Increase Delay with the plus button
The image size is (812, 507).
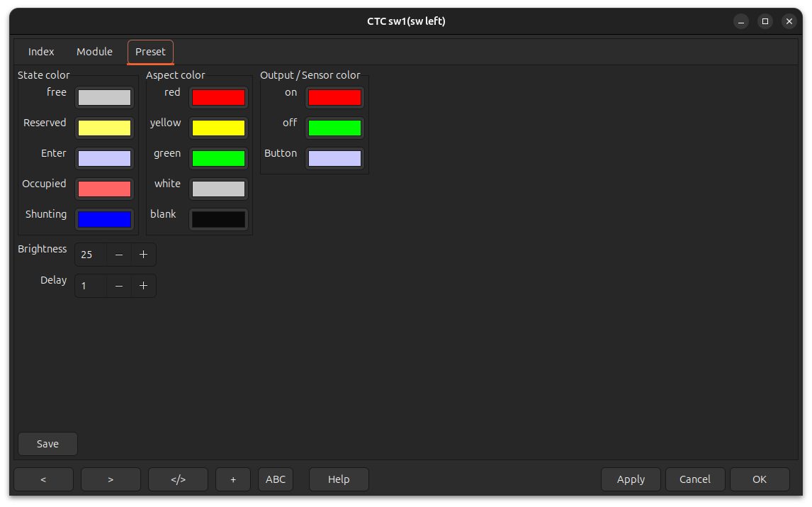[x=143, y=286]
